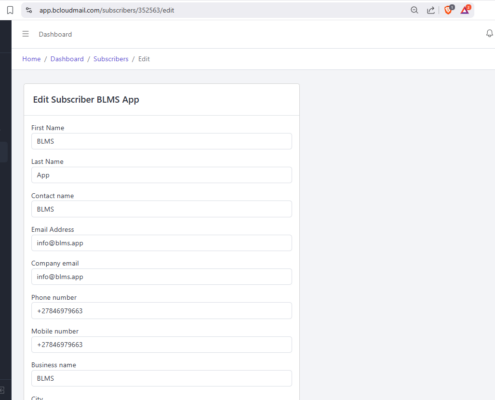The width and height of the screenshot is (495, 400).
Task: Select the Contact name input field
Action: (x=162, y=209)
